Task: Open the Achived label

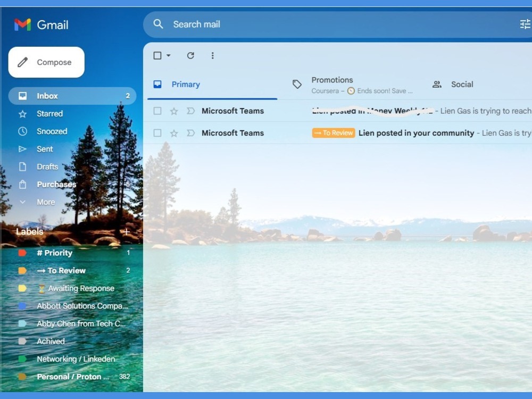Action: click(72, 341)
